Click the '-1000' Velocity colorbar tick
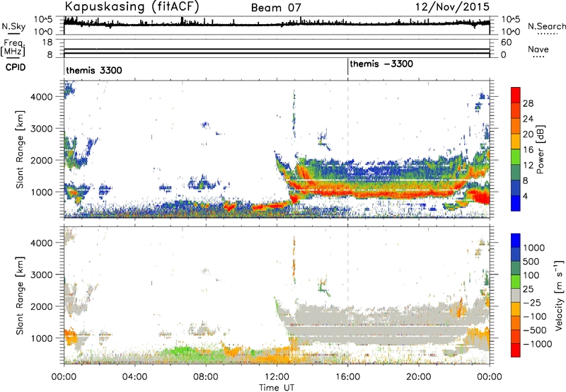The height and width of the screenshot is (392, 566). 537,344
